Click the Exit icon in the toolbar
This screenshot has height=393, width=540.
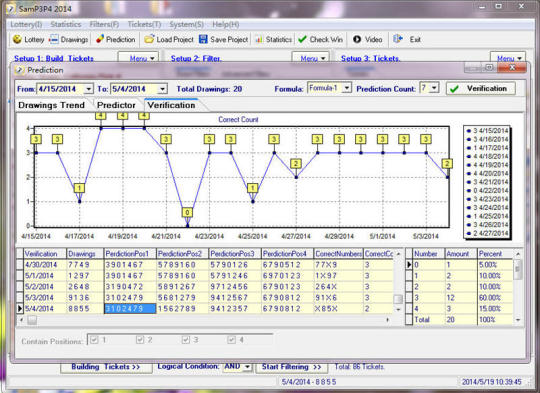coord(398,39)
